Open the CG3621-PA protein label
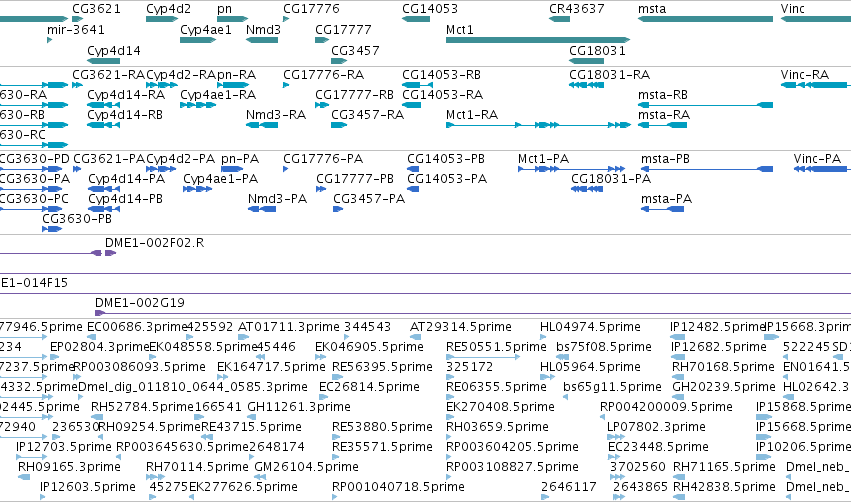The image size is (851, 502). tap(109, 158)
